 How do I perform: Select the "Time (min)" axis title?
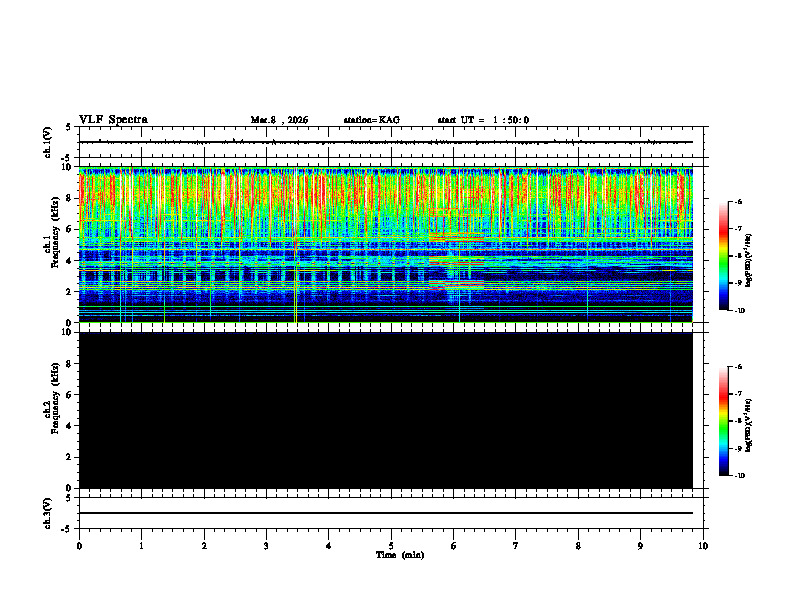point(400,555)
